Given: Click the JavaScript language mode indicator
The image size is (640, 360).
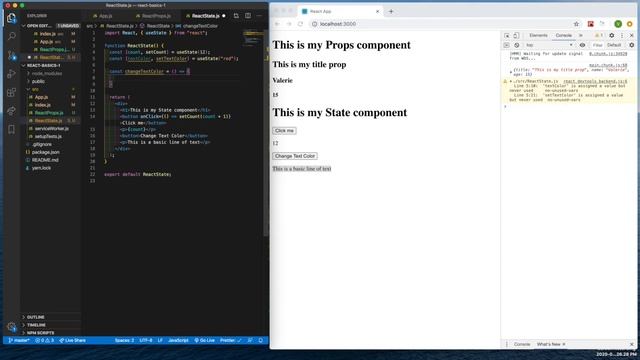Looking at the screenshot, I should pyautogui.click(x=178, y=340).
